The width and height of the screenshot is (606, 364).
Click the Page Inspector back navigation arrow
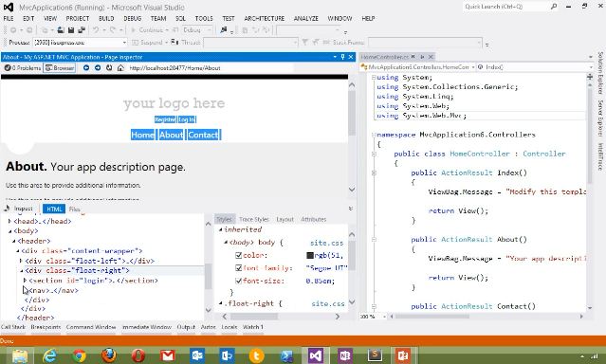[x=86, y=67]
